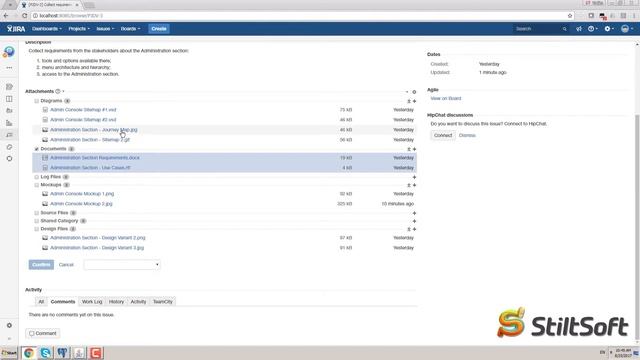
Task: Click the page vertical scrollbar thumb
Action: [x=637, y=227]
